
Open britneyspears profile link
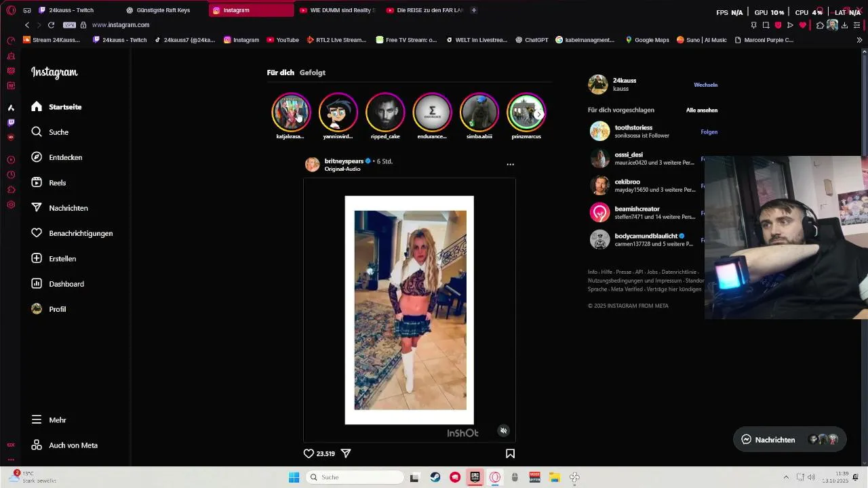pos(344,161)
